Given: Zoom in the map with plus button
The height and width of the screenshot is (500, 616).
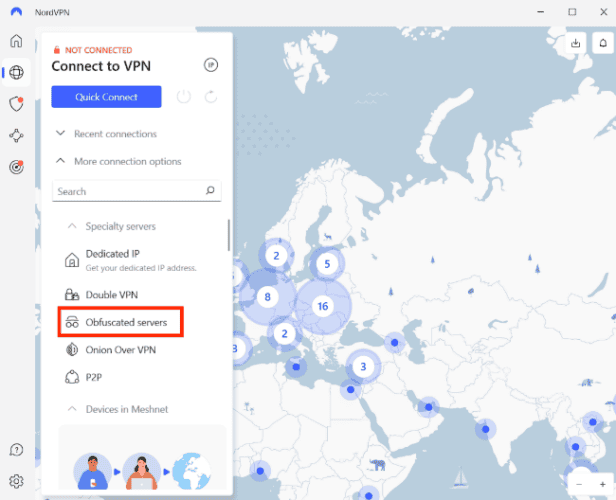Looking at the screenshot, I should [602, 484].
